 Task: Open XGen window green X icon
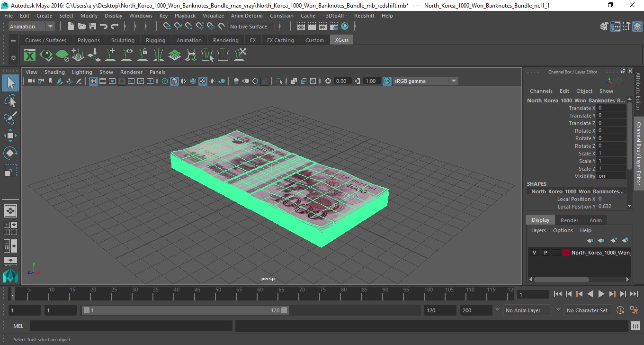pyautogui.click(x=30, y=55)
